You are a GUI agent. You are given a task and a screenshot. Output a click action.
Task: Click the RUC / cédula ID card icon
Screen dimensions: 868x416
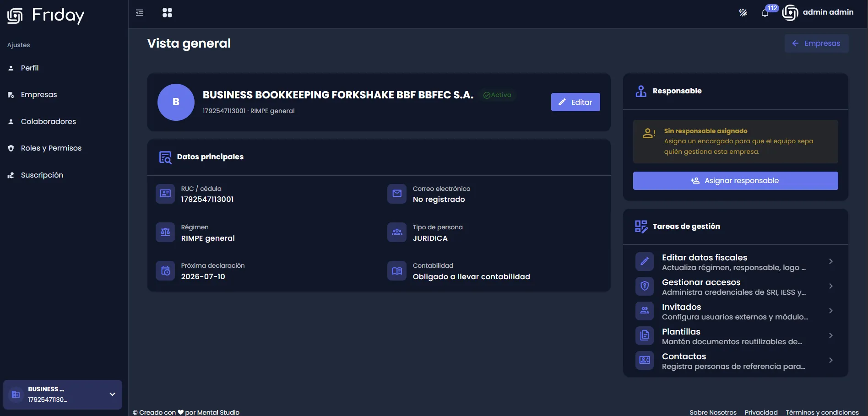pos(165,194)
